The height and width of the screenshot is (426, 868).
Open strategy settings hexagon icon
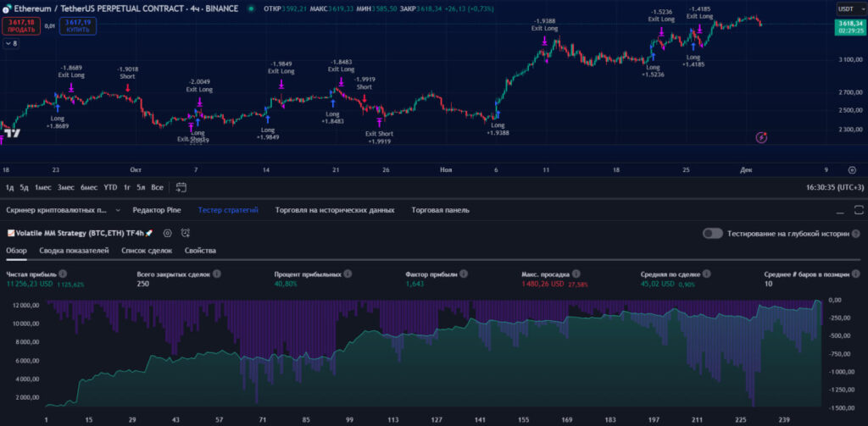coord(167,234)
